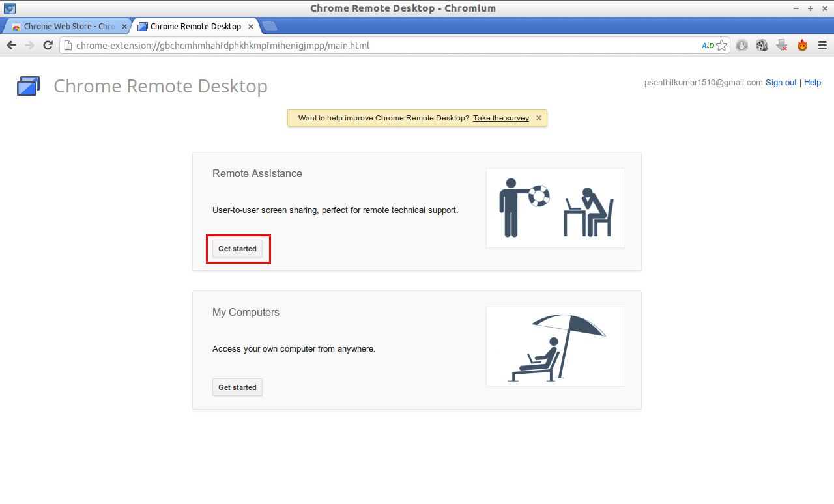The height and width of the screenshot is (504, 834).
Task: Open a new tab
Action: (270, 26)
